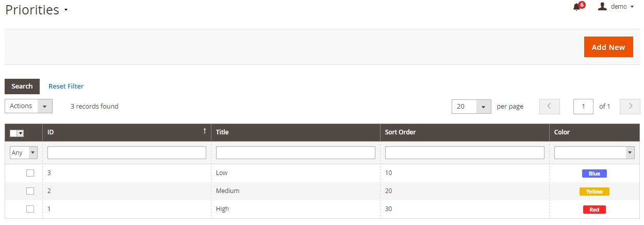
Task: Open the Any selection filter dropdown
Action: (x=24, y=153)
